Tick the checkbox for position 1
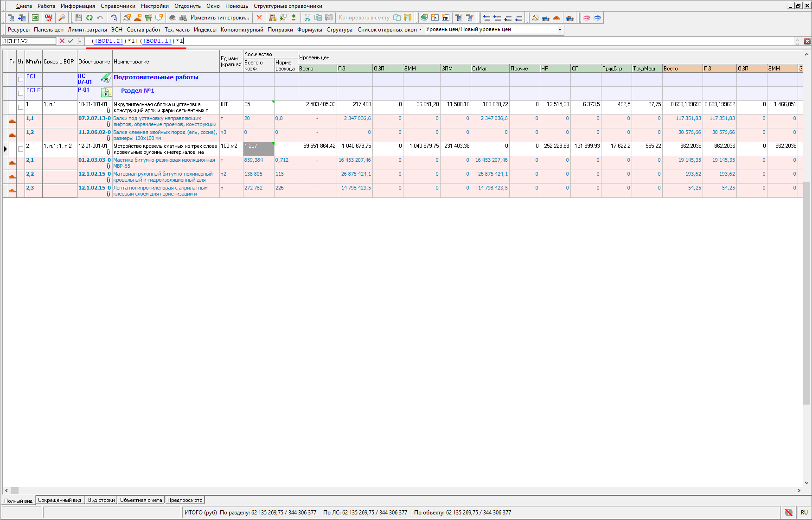The width and height of the screenshot is (812, 520). click(20, 107)
